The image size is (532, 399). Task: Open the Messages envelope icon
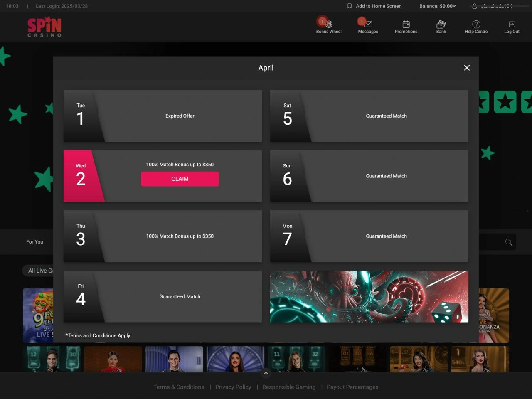click(x=368, y=25)
